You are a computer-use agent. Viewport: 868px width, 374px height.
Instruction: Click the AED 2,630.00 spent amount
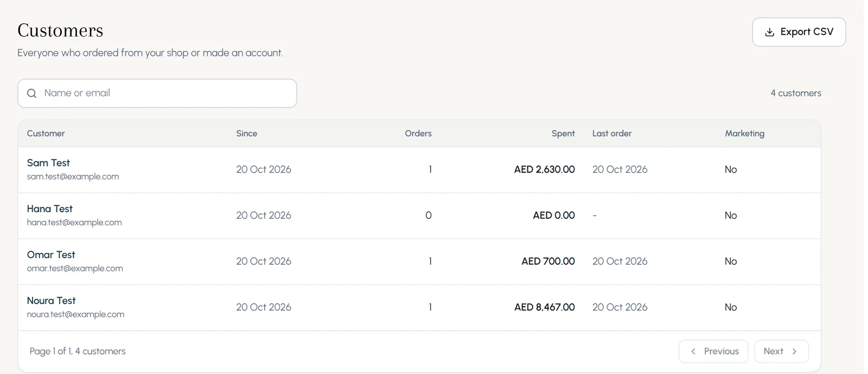click(545, 169)
